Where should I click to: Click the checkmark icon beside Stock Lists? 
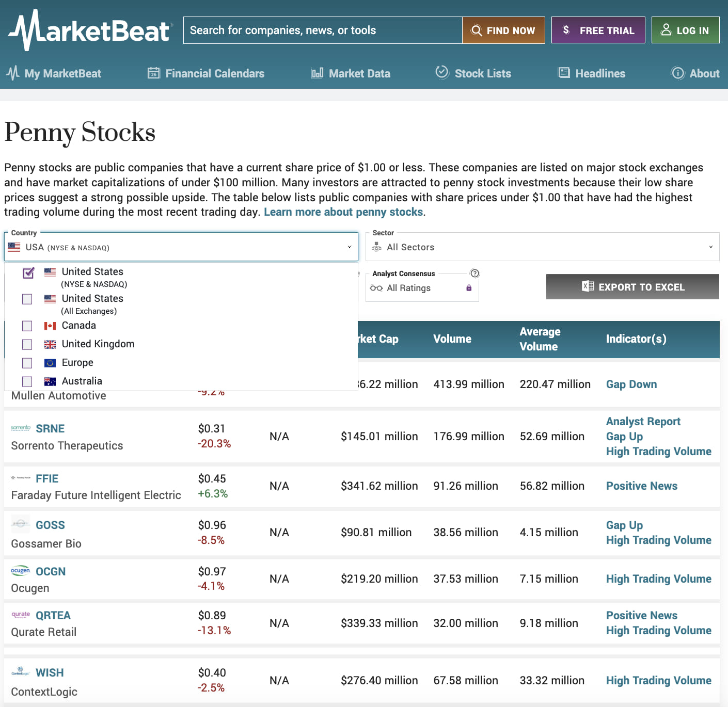click(x=442, y=72)
